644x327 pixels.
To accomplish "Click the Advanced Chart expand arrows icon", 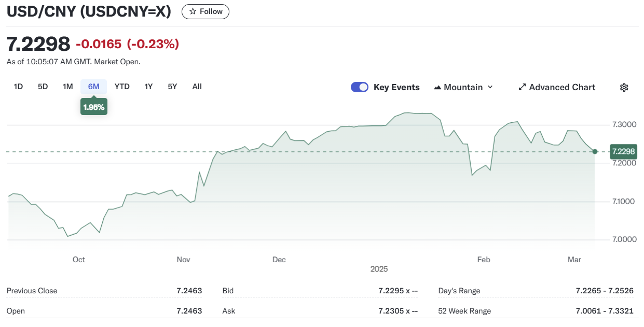I will click(x=522, y=87).
